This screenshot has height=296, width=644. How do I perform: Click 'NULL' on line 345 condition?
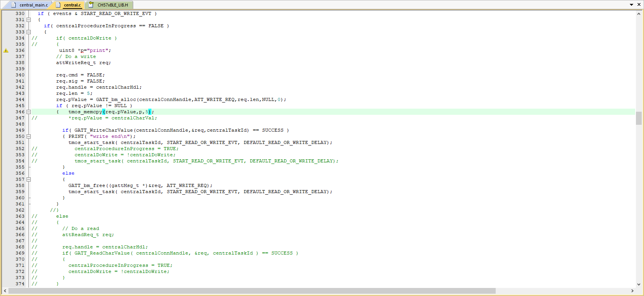[120, 106]
